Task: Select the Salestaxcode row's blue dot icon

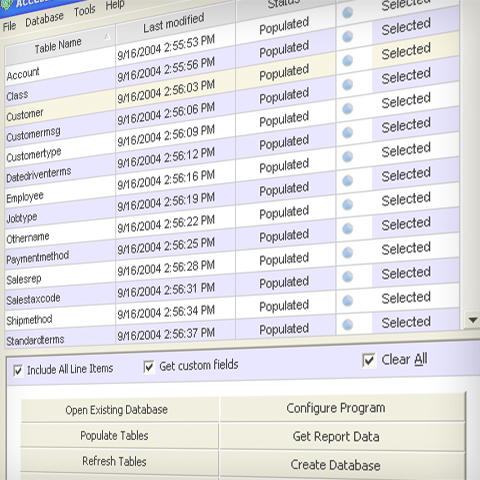Action: pos(347,276)
